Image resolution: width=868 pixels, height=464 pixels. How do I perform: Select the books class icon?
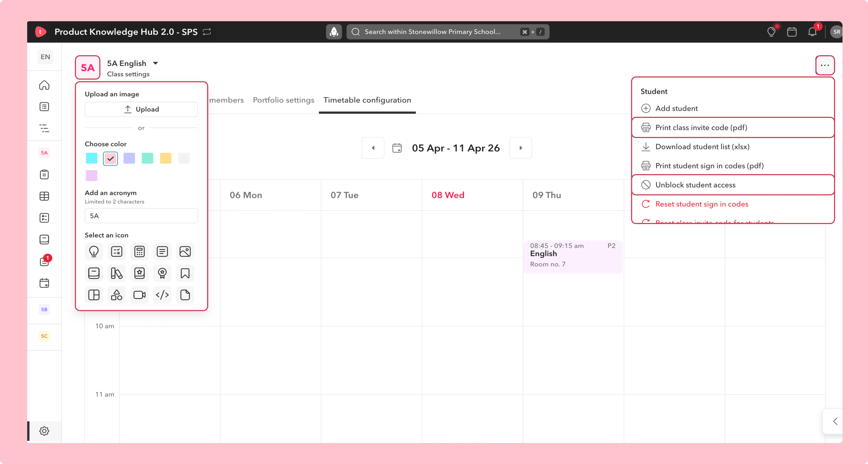coord(117,273)
